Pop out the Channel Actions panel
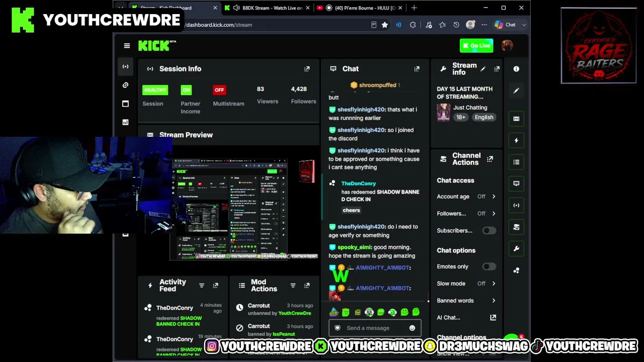 pyautogui.click(x=490, y=159)
